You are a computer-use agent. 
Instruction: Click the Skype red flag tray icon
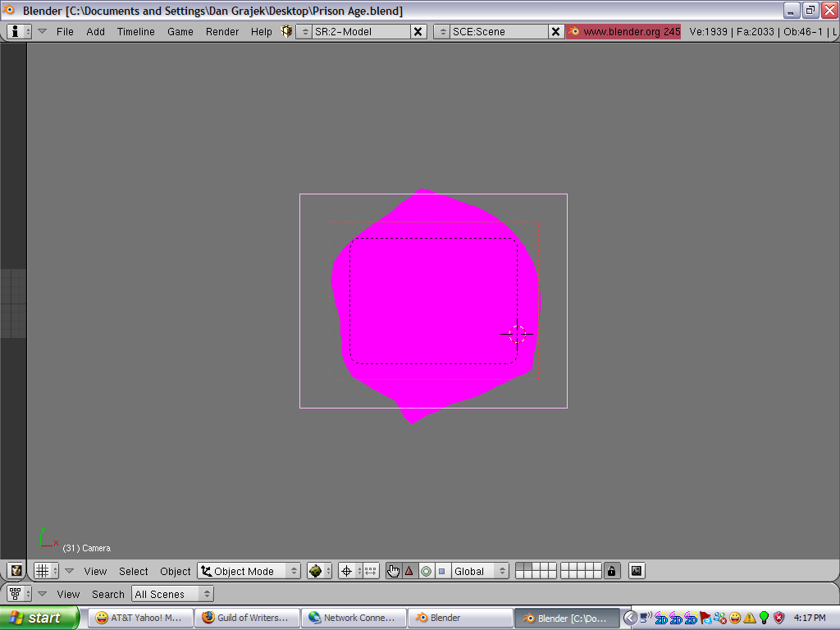pos(705,618)
